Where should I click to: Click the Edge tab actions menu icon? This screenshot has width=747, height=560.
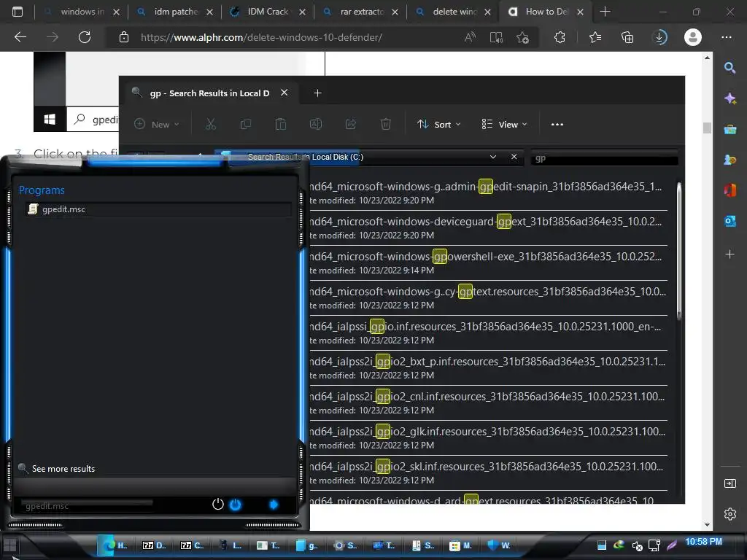click(x=18, y=12)
